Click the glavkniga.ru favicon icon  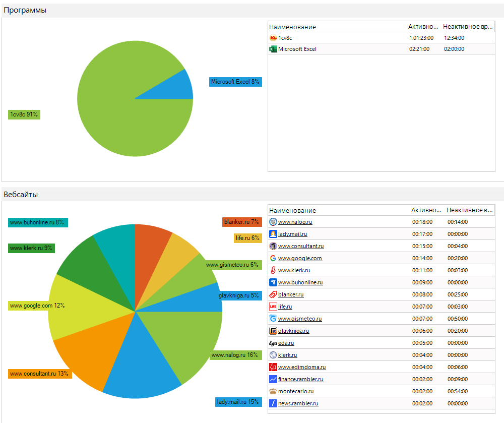[273, 331]
